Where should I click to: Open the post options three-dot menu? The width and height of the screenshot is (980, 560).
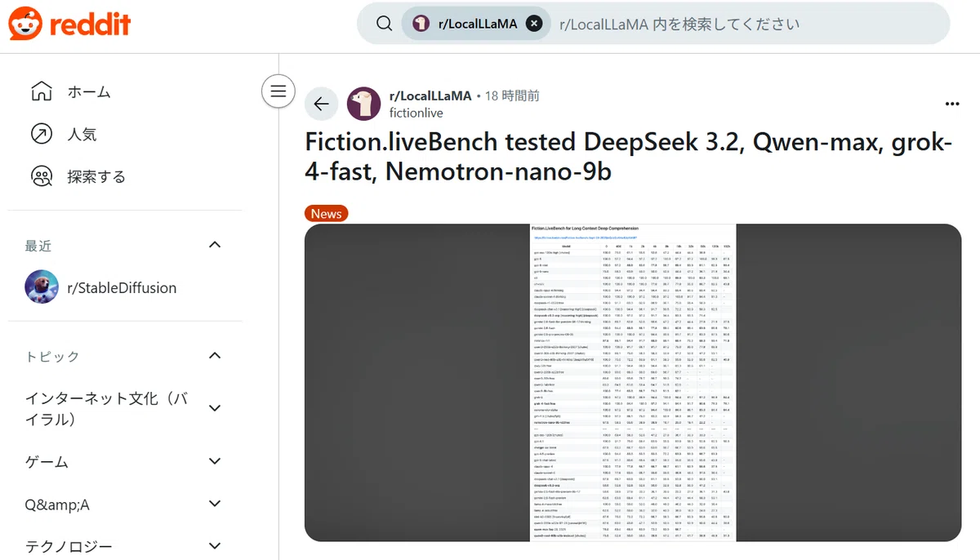point(951,104)
